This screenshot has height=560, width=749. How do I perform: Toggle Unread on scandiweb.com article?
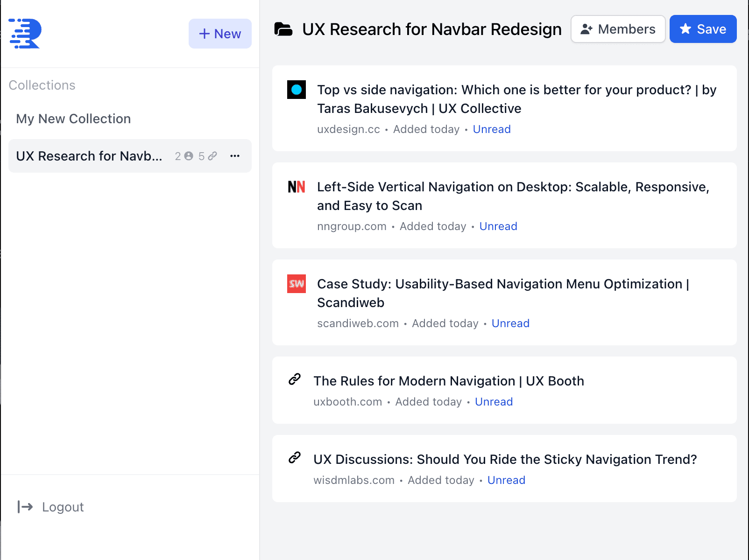510,323
